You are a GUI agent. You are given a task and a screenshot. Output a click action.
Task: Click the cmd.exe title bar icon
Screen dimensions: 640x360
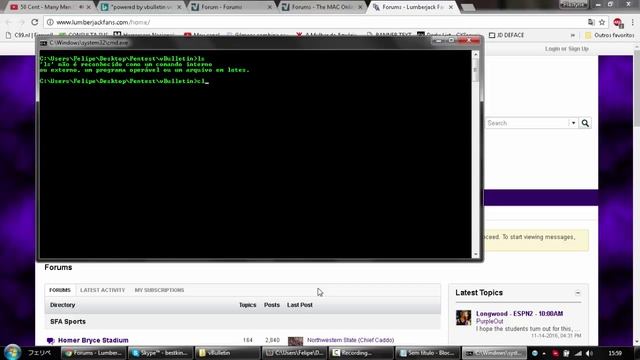(43, 43)
